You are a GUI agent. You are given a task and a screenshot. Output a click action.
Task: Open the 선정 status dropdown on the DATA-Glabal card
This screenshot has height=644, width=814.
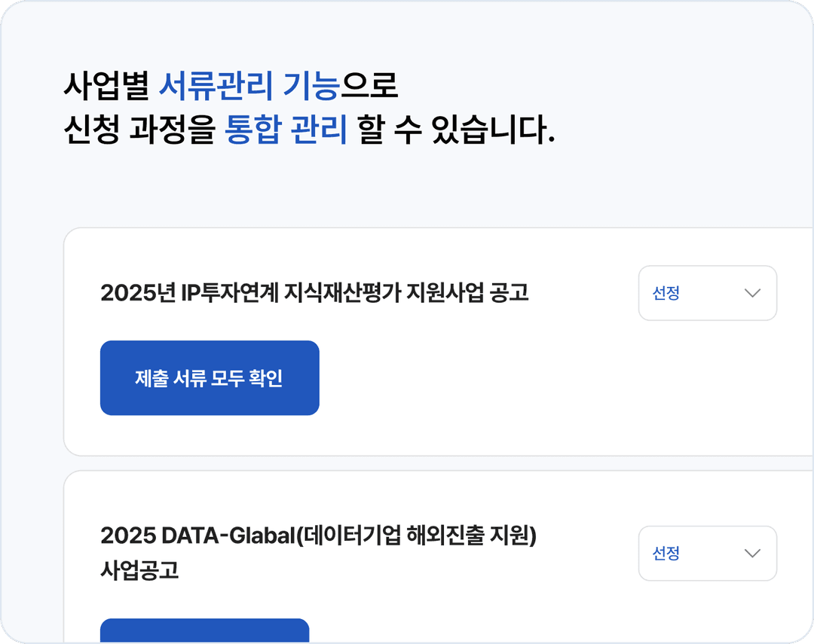tap(707, 554)
